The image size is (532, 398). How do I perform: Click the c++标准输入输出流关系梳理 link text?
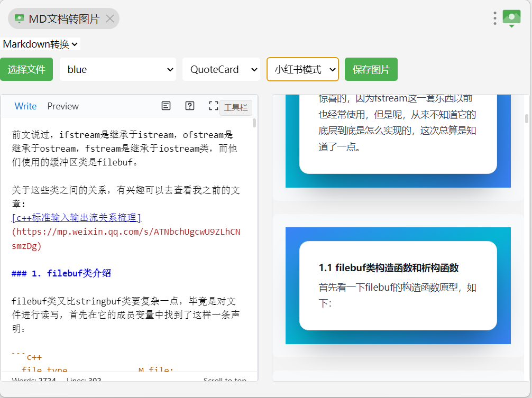[76, 218]
